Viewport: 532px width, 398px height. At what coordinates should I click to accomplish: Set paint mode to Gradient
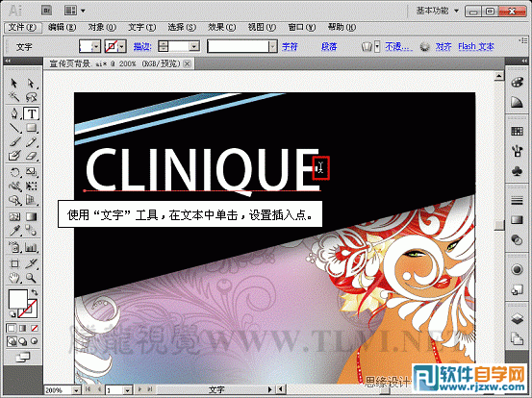tap(23, 328)
